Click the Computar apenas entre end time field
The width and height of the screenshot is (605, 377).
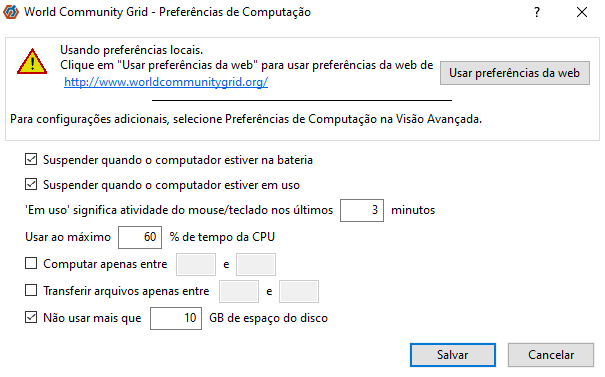256,264
